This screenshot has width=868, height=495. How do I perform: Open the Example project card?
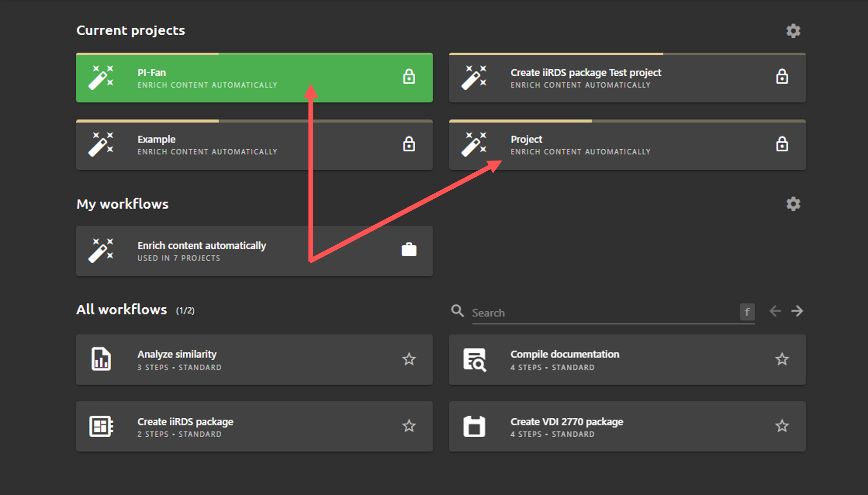pyautogui.click(x=254, y=145)
